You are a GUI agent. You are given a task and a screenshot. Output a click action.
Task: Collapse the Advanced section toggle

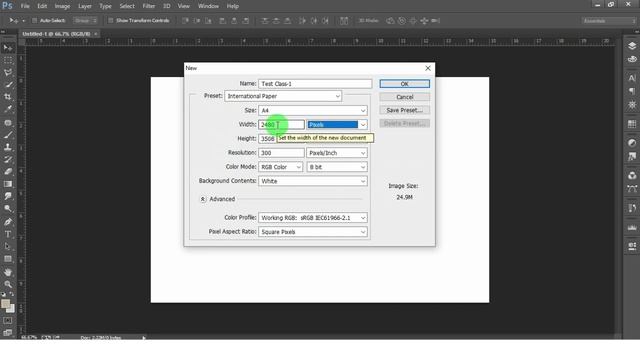pos(202,199)
